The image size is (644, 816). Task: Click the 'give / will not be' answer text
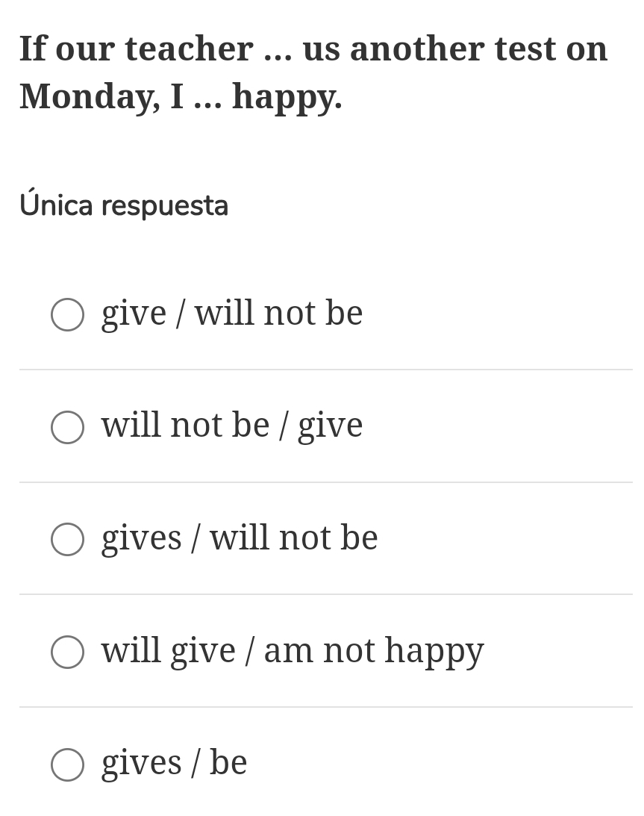(232, 314)
